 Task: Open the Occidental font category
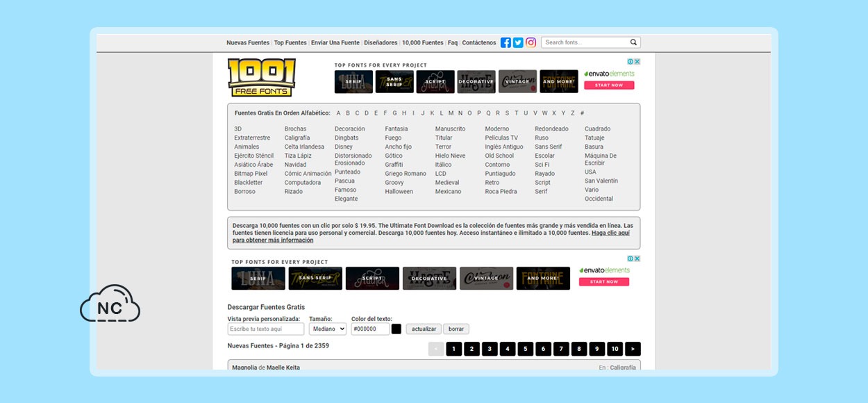pos(599,199)
